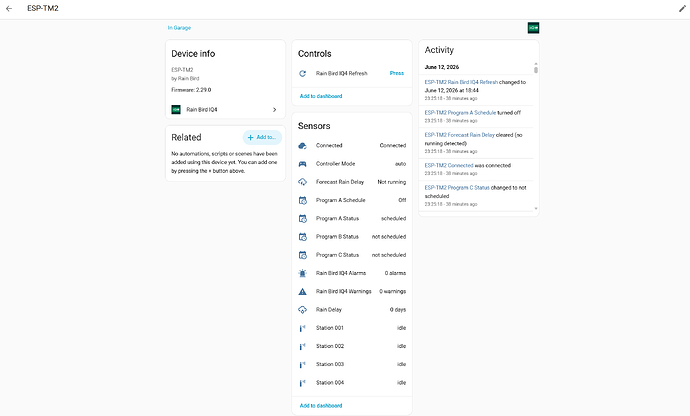Click the Activity scrollbar down arrow
The width and height of the screenshot is (690, 416).
tap(536, 209)
